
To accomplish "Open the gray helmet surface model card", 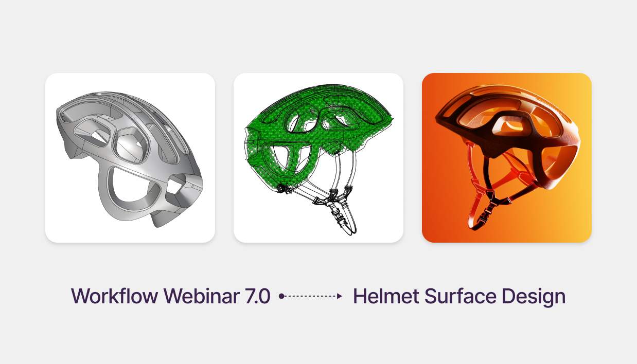I will click(130, 158).
